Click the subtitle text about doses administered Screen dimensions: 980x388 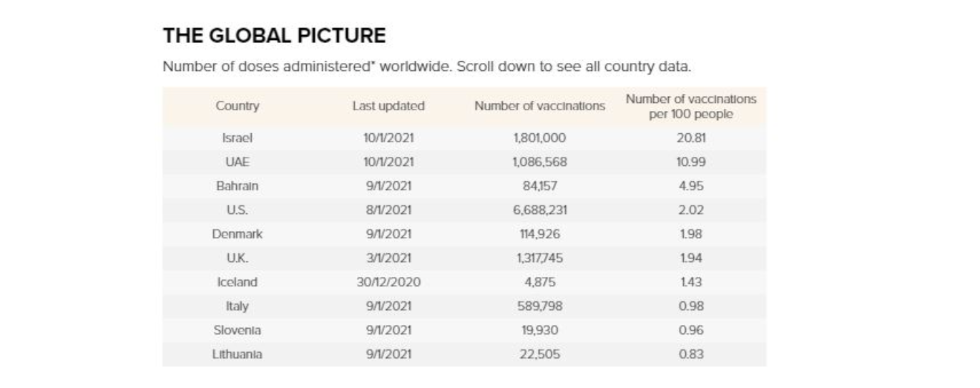[x=426, y=67]
